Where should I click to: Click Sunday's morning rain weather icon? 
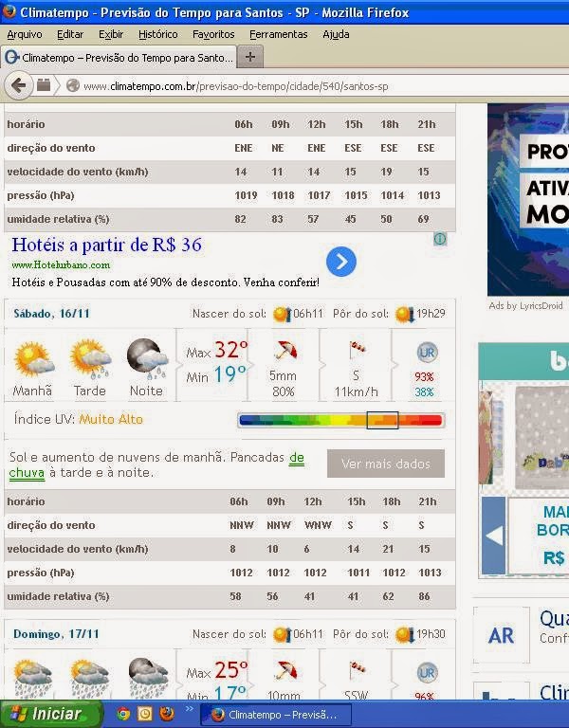(x=33, y=679)
